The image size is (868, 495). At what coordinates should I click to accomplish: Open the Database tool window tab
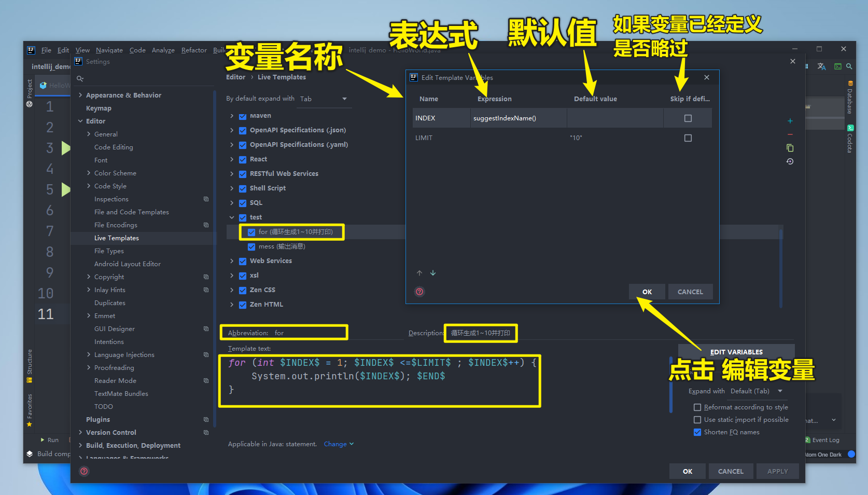[x=850, y=98]
